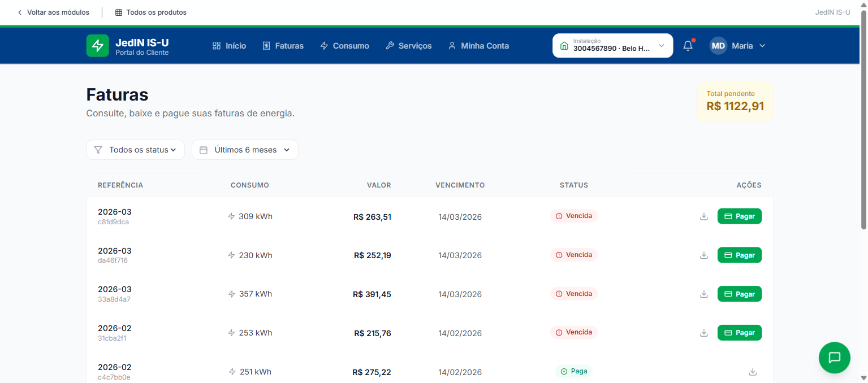This screenshot has height=383, width=868.
Task: Click the JedIN IS-U lightning logo
Action: [97, 46]
